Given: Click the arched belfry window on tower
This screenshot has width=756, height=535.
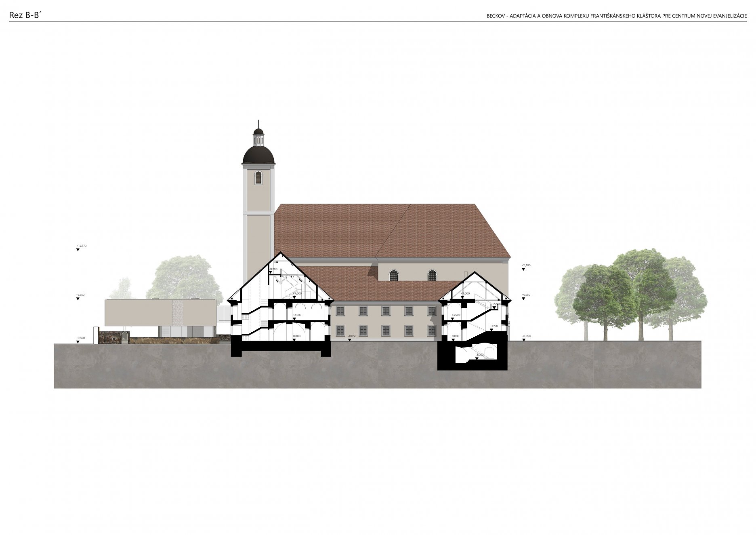Looking at the screenshot, I should click(258, 177).
